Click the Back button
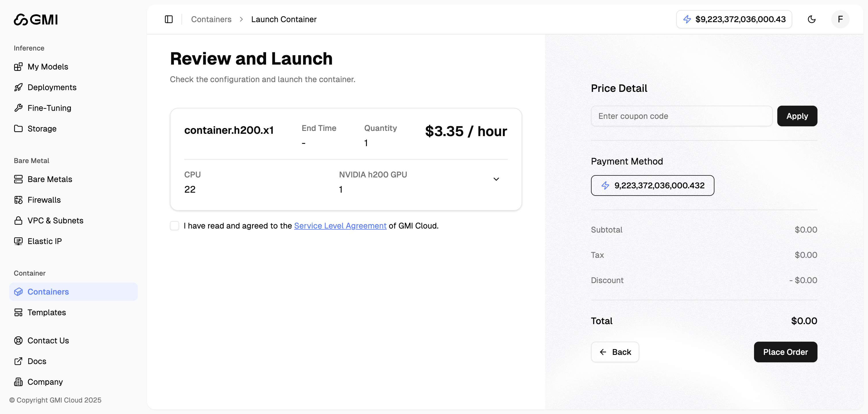868x414 pixels. tap(615, 352)
